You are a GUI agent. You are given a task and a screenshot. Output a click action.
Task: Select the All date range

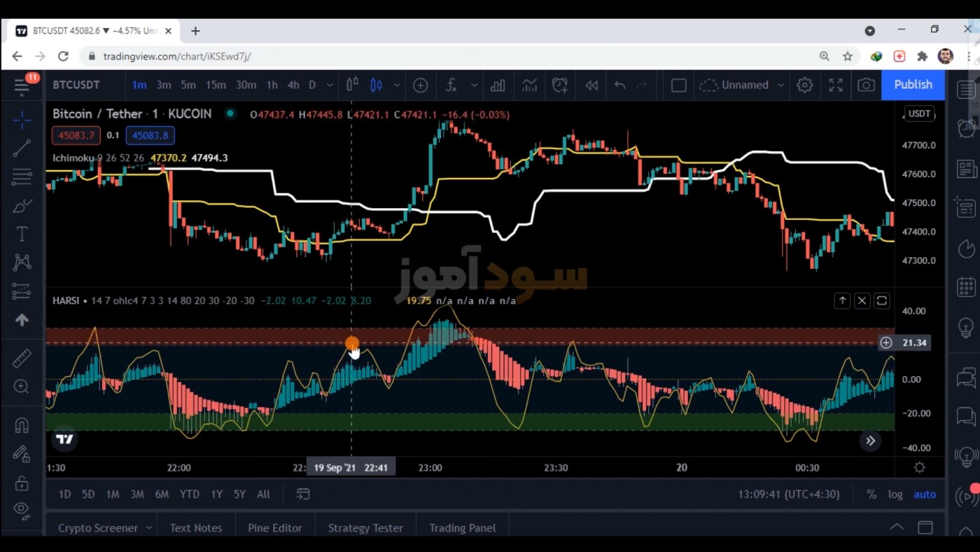[x=263, y=494]
